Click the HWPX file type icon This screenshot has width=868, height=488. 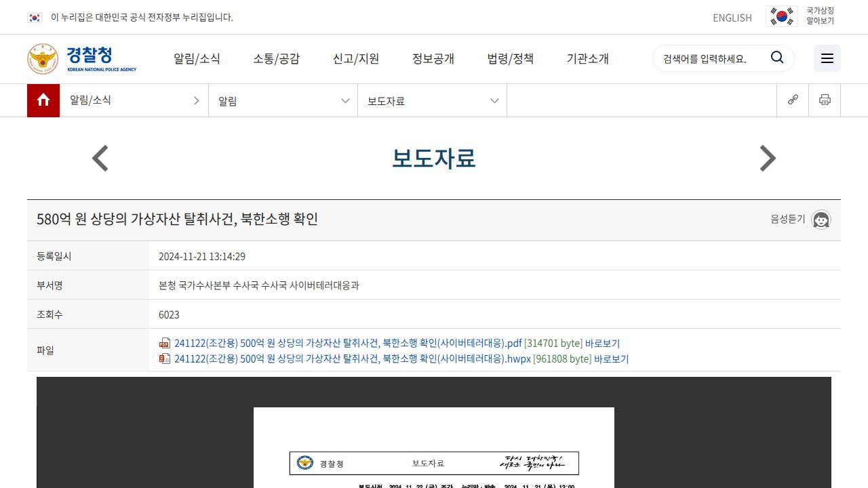pos(165,359)
